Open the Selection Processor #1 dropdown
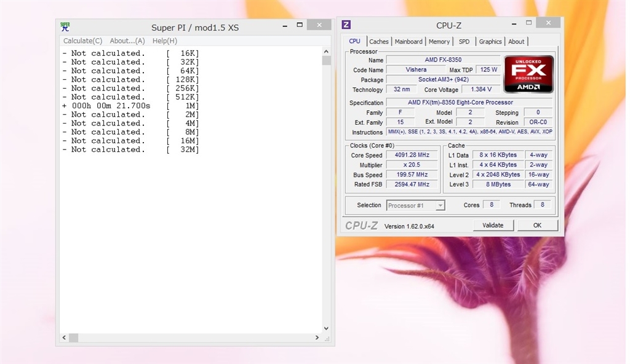Screen dimensions: 630x364 pos(415,205)
